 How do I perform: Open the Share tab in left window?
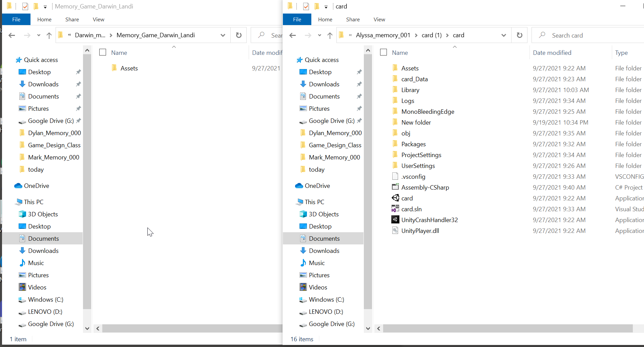(x=72, y=19)
